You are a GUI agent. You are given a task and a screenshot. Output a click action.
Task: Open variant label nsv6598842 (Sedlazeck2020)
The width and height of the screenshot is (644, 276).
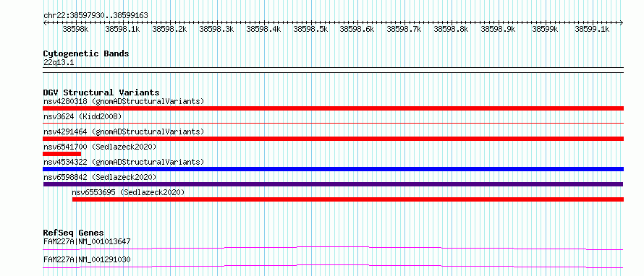coord(100,177)
